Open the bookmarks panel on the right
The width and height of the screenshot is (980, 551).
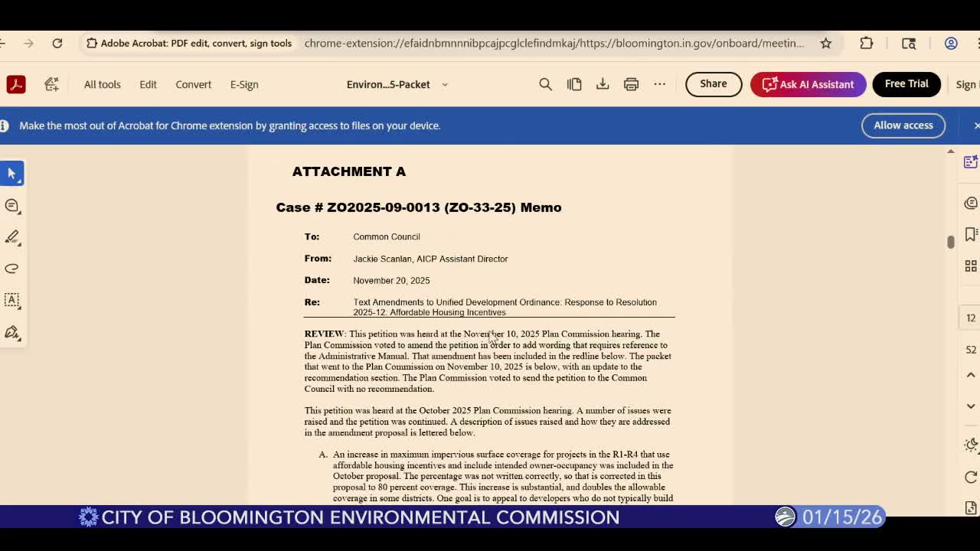coord(970,234)
